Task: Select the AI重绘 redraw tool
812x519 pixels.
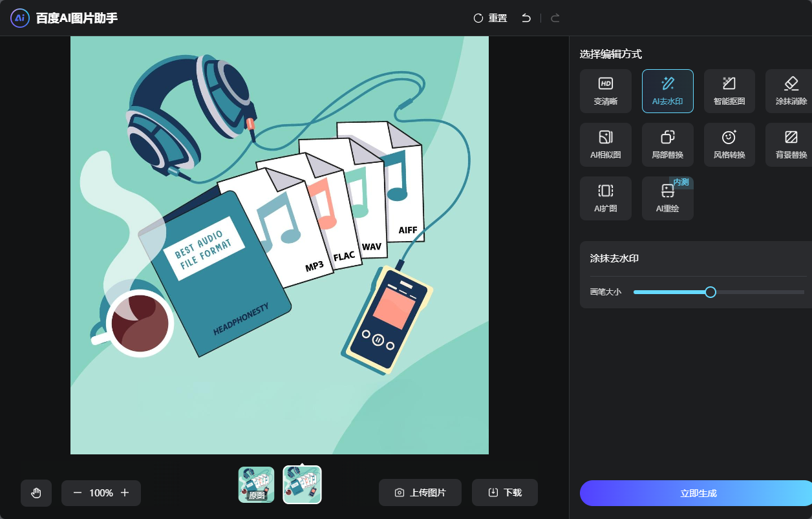Action: [x=667, y=198]
